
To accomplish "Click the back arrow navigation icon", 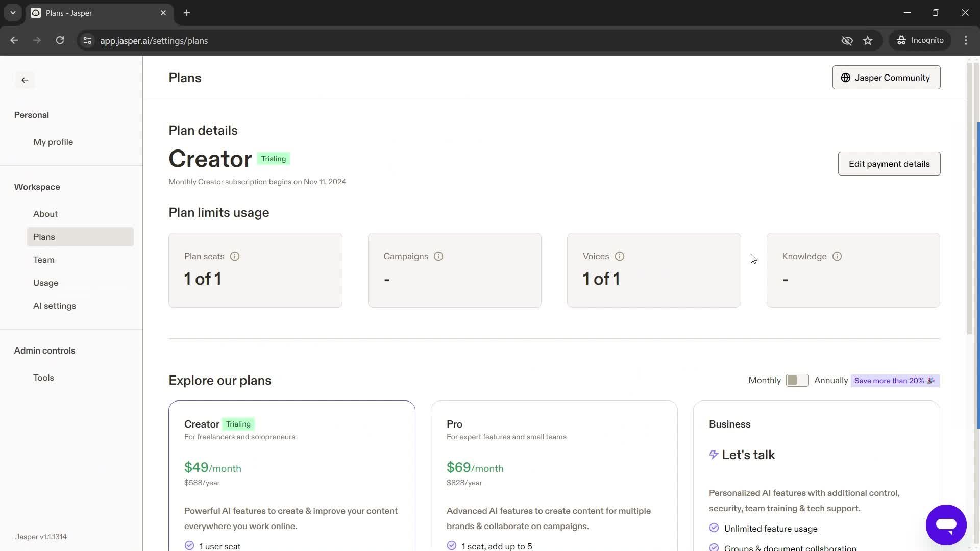I will (x=25, y=80).
